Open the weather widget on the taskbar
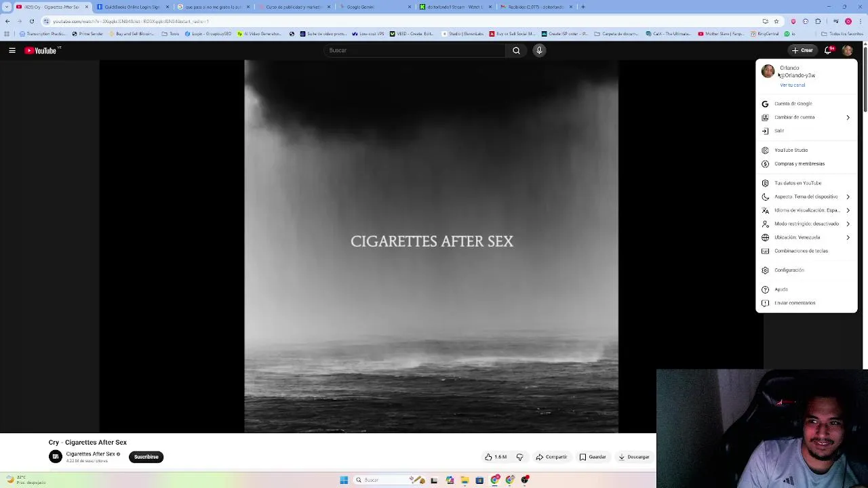The height and width of the screenshot is (488, 868). pyautogui.click(x=25, y=480)
